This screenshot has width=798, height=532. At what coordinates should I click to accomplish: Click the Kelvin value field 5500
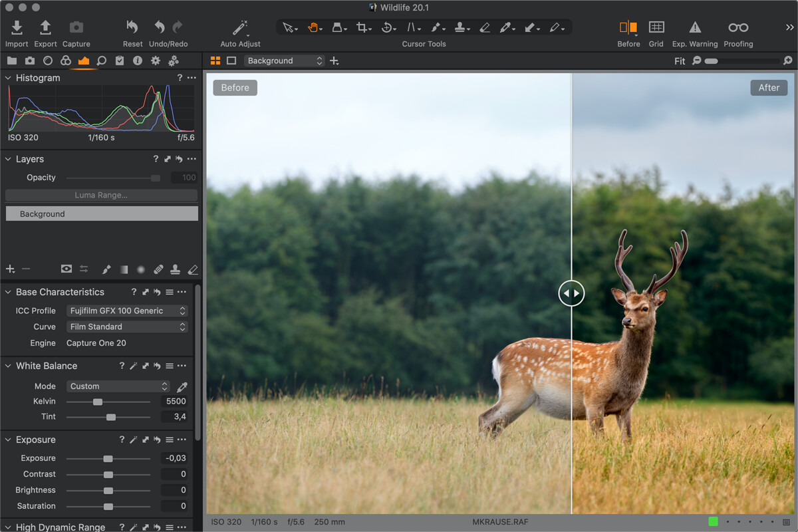pyautogui.click(x=174, y=402)
